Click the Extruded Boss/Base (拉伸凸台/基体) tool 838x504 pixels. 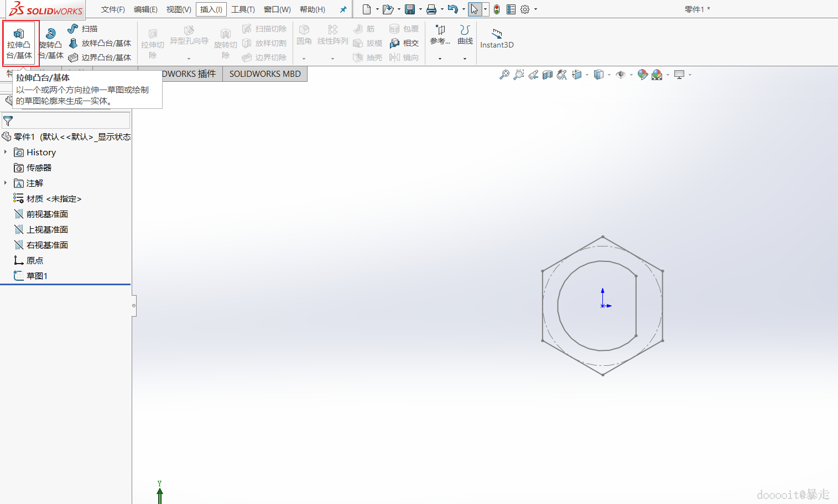pos(19,43)
